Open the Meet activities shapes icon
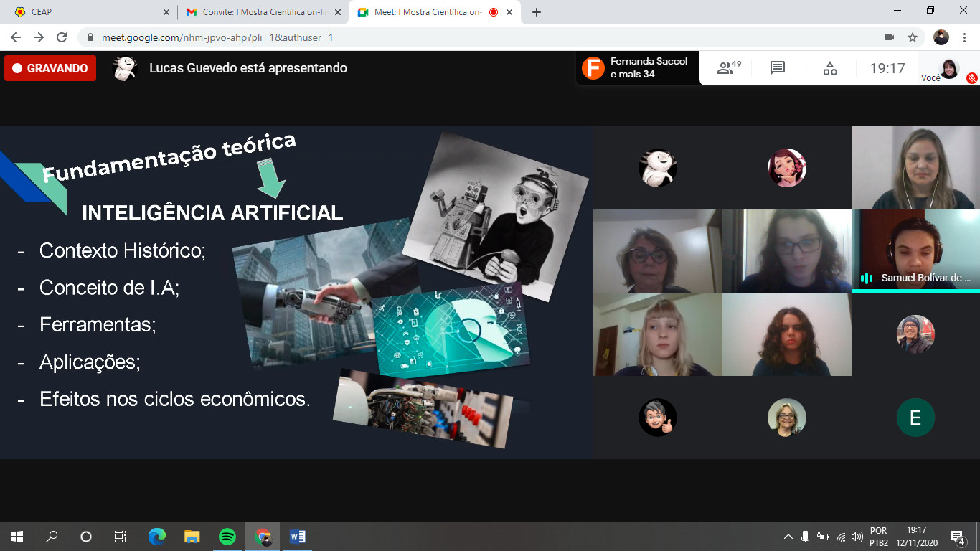This screenshot has height=551, width=980. 830,68
